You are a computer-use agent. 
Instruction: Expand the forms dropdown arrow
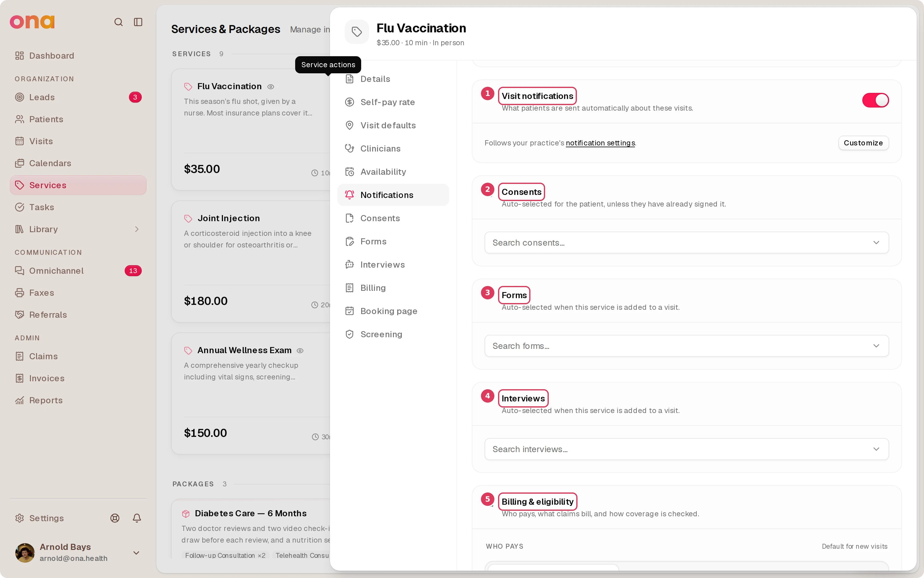click(876, 346)
